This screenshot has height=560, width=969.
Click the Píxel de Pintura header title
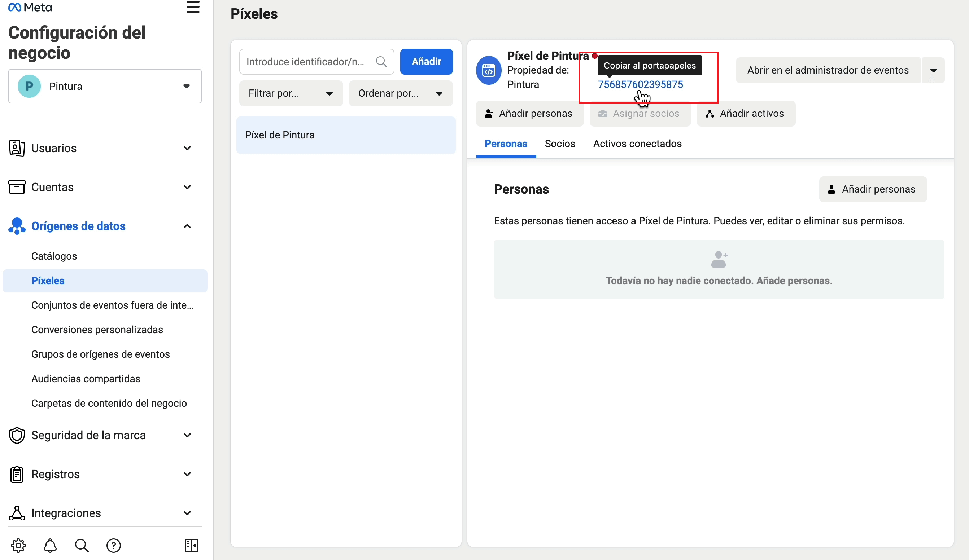point(548,56)
